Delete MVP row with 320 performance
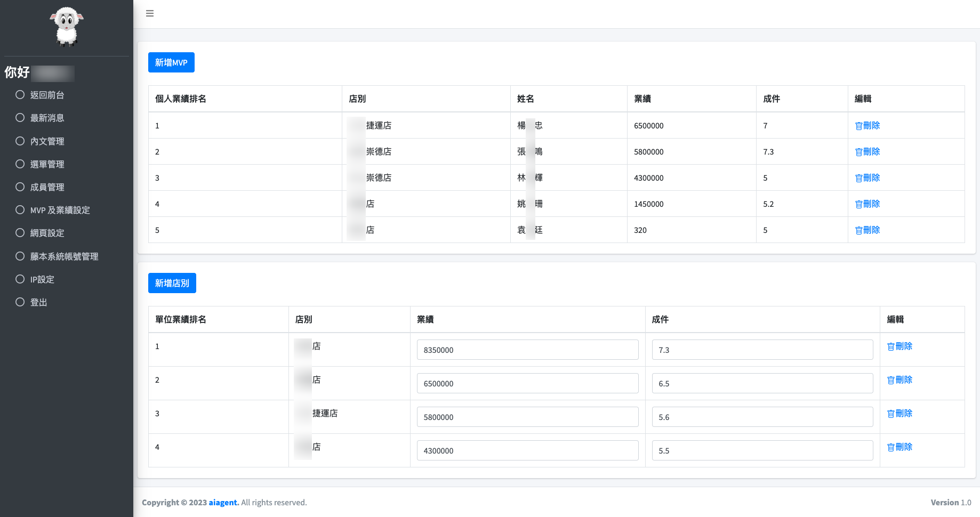Viewport: 980px width, 517px height. click(x=867, y=230)
